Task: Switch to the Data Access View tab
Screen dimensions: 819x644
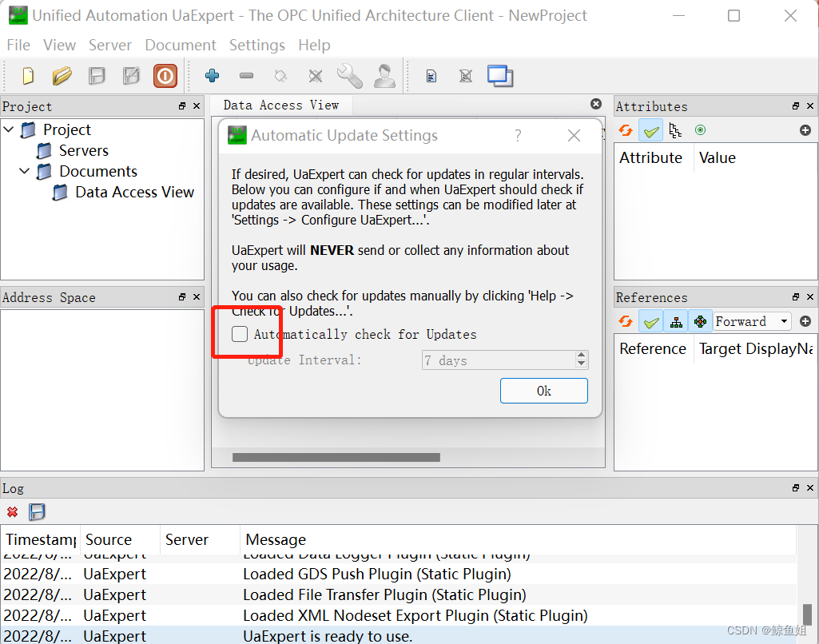Action: [281, 105]
